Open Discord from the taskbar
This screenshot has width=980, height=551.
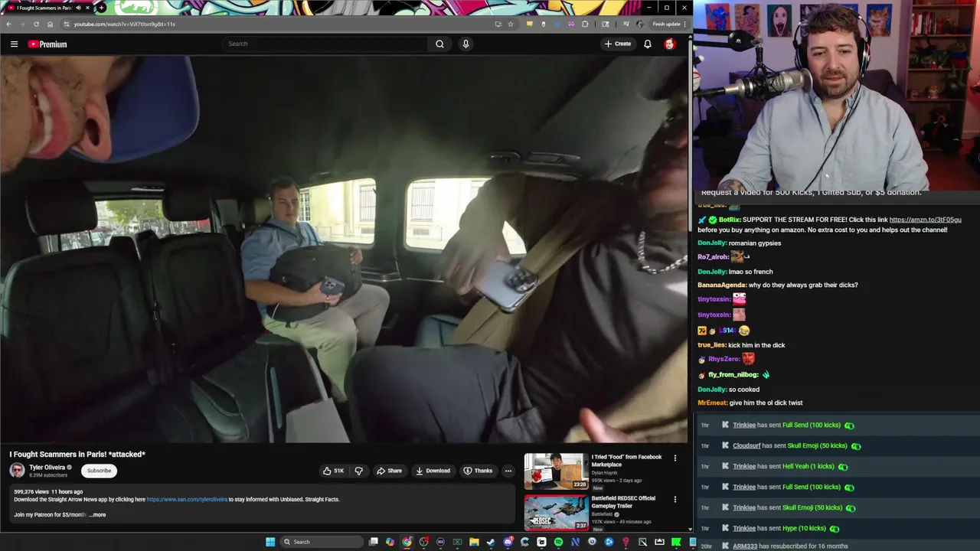point(508,542)
